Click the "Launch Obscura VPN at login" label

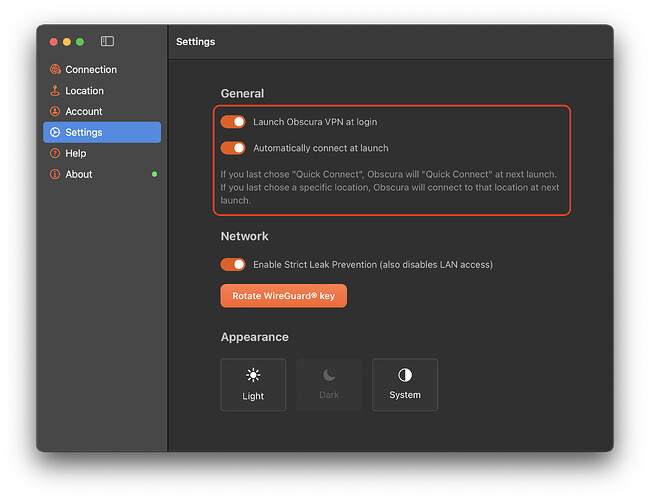coord(315,122)
